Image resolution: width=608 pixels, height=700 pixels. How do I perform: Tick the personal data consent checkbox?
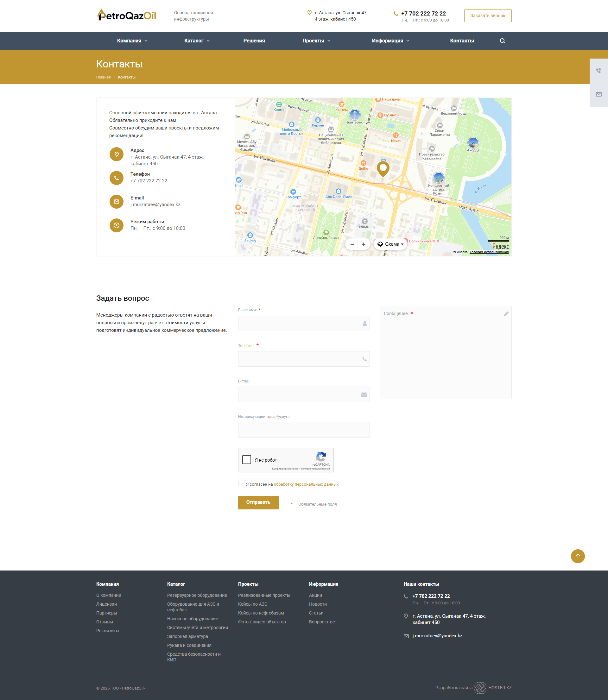(241, 484)
